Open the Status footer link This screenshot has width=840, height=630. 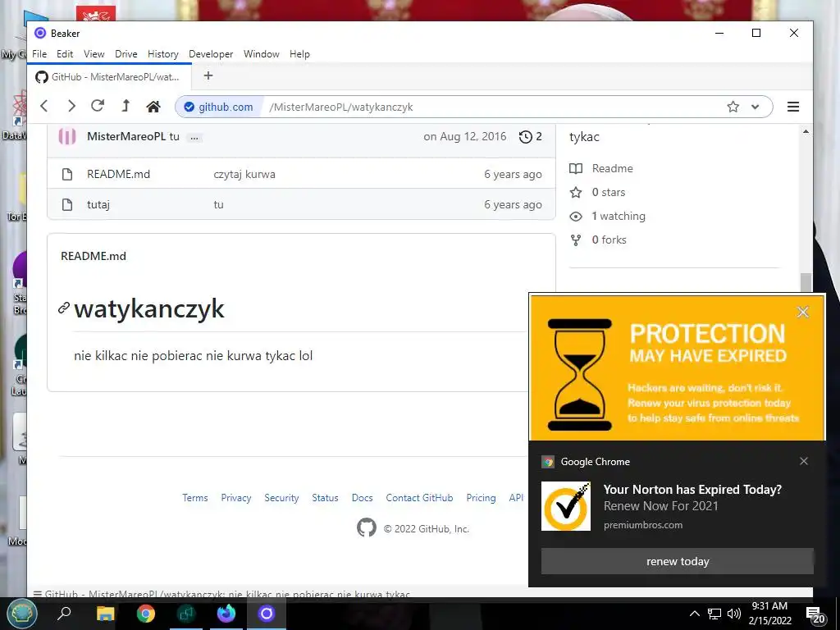tap(325, 498)
